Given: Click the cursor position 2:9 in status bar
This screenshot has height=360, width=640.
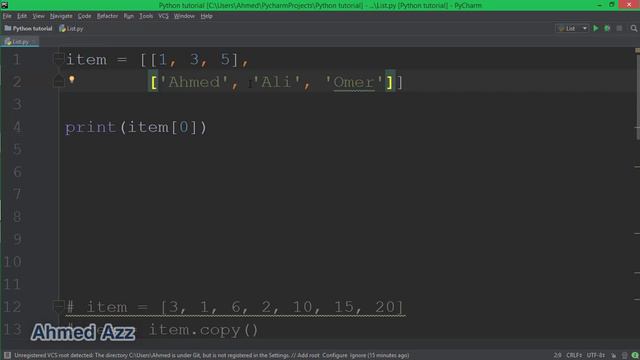Looking at the screenshot, I should pos(558,356).
